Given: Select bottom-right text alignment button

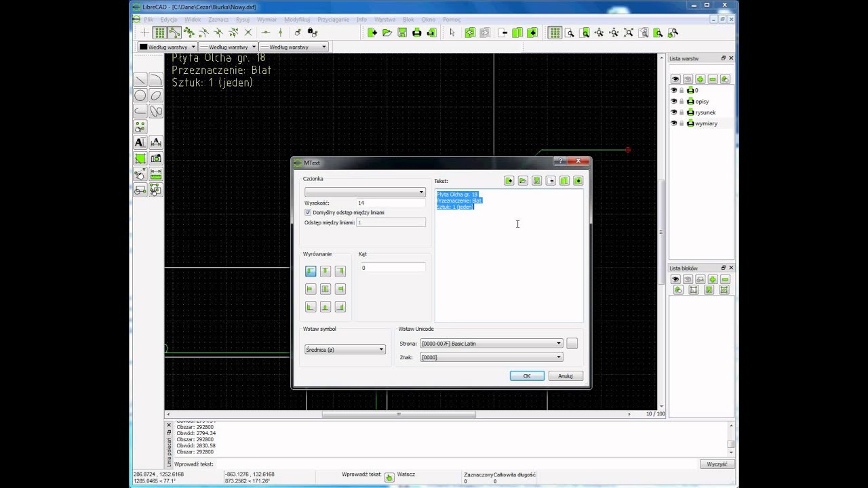Looking at the screenshot, I should [340, 307].
